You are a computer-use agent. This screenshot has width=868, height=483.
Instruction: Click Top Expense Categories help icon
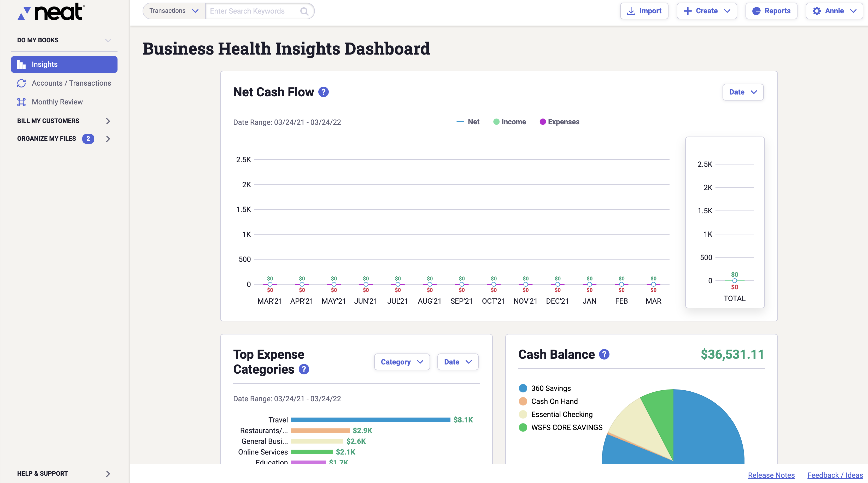[x=304, y=369]
